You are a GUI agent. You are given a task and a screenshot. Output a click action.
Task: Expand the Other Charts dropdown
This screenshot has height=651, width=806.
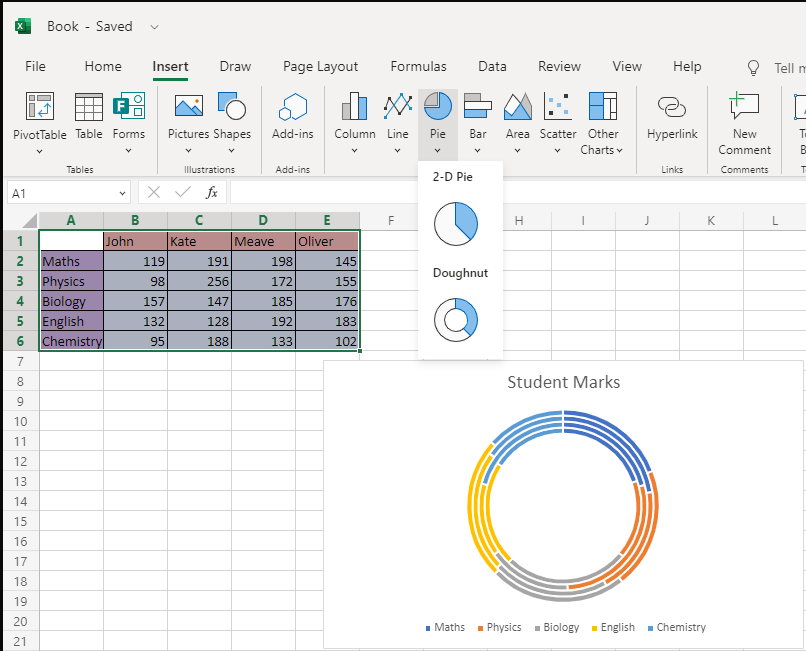tap(603, 150)
